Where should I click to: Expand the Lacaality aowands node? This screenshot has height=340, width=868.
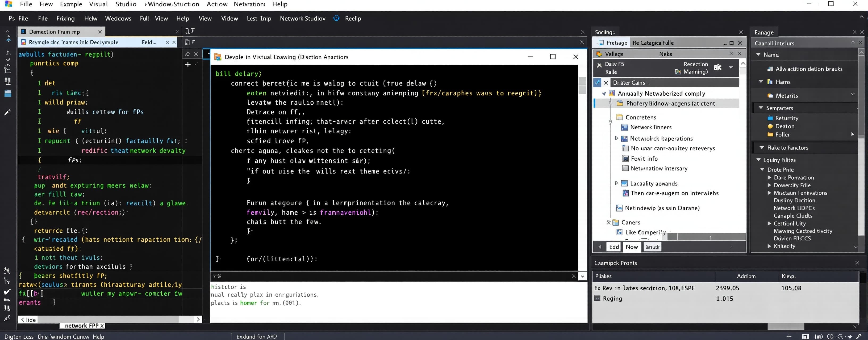click(x=617, y=183)
